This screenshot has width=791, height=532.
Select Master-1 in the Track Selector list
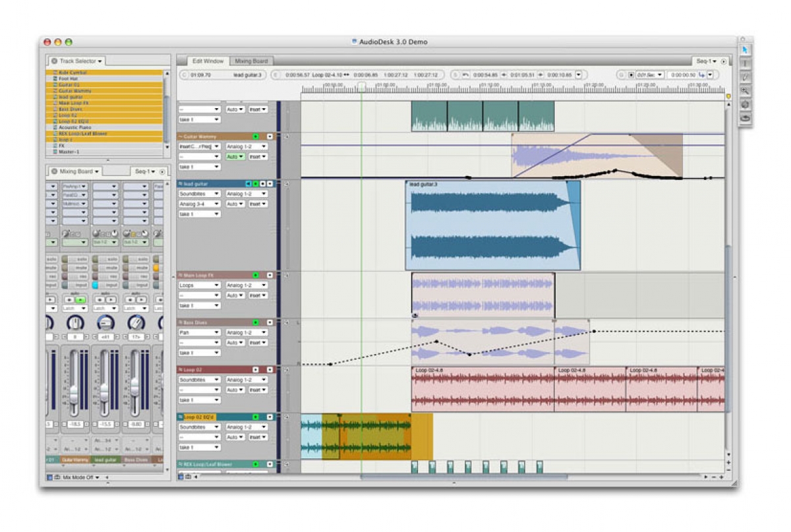[105, 152]
